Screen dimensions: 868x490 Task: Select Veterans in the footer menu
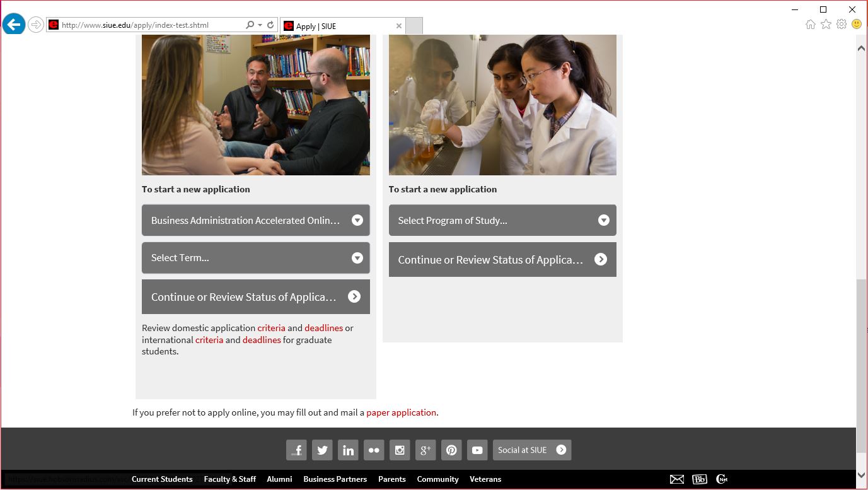pyautogui.click(x=485, y=479)
